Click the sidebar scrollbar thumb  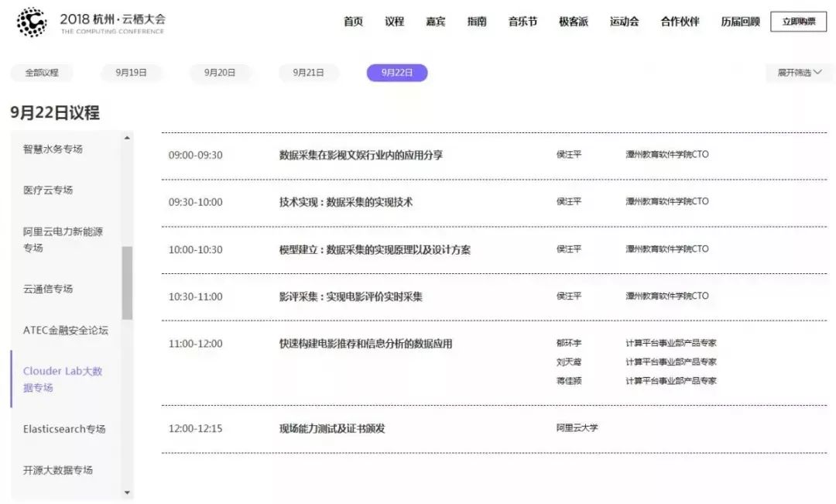click(x=127, y=283)
